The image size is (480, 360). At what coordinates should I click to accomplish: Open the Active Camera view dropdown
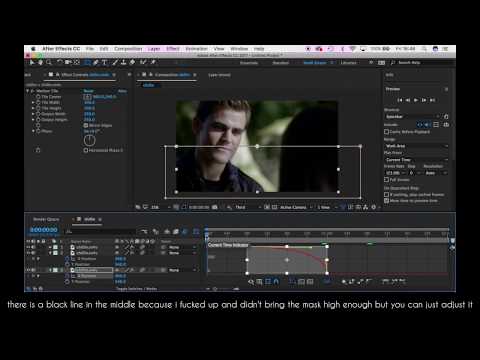tap(295, 207)
